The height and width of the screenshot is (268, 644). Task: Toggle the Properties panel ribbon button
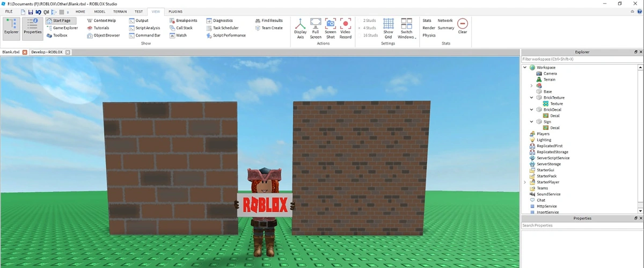pos(33,28)
